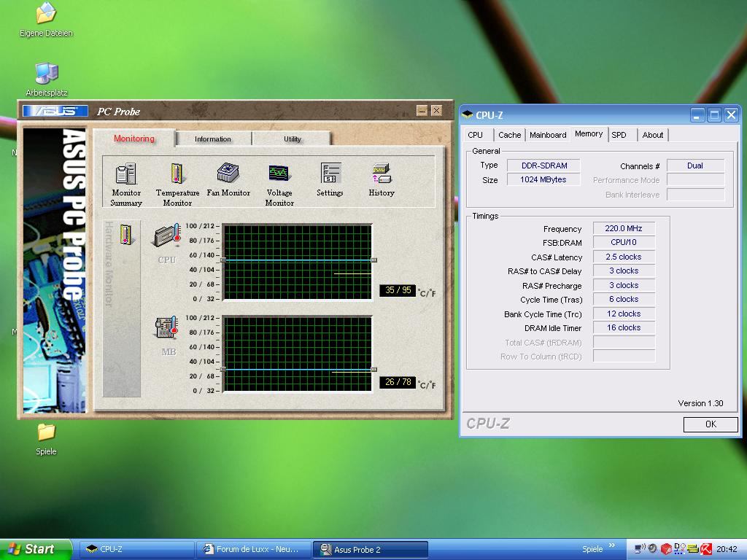Open the Spiele folder on the desktop
Viewport: 747px width, 560px height.
[x=46, y=439]
